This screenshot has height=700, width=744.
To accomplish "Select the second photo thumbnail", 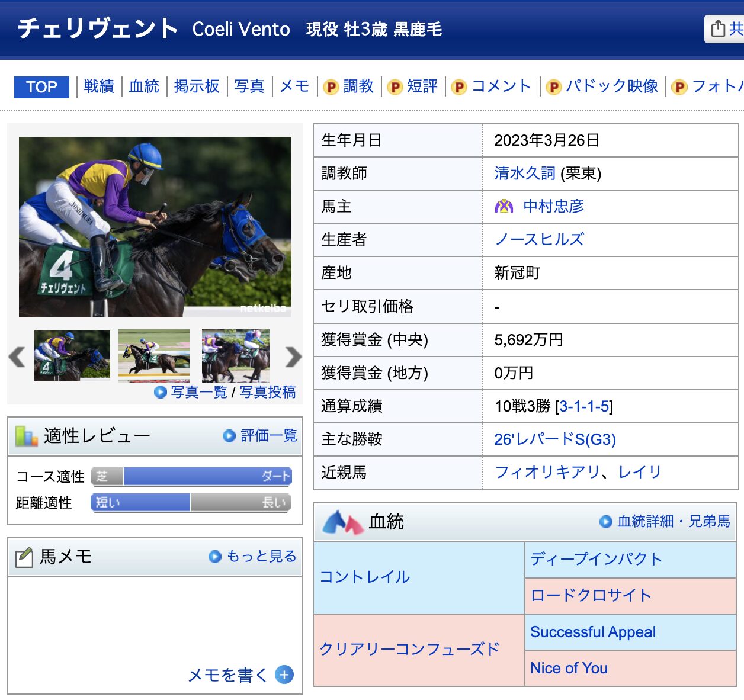I will [154, 355].
